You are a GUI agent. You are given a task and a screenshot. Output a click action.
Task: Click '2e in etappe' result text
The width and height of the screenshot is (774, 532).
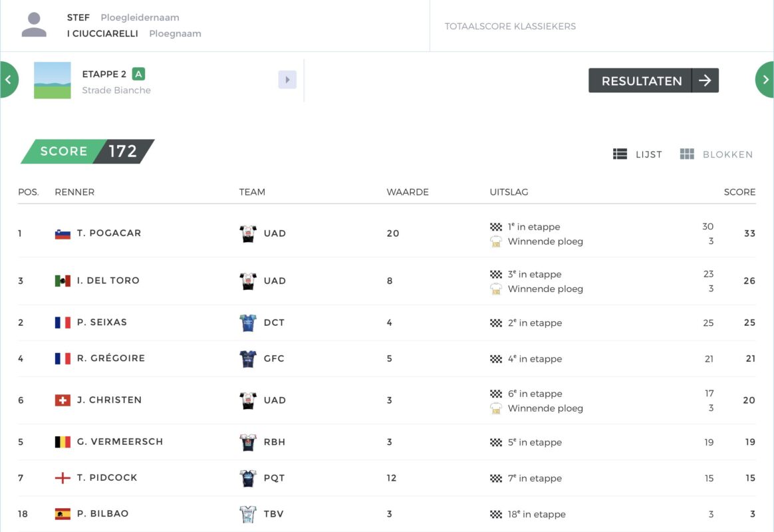click(x=535, y=323)
